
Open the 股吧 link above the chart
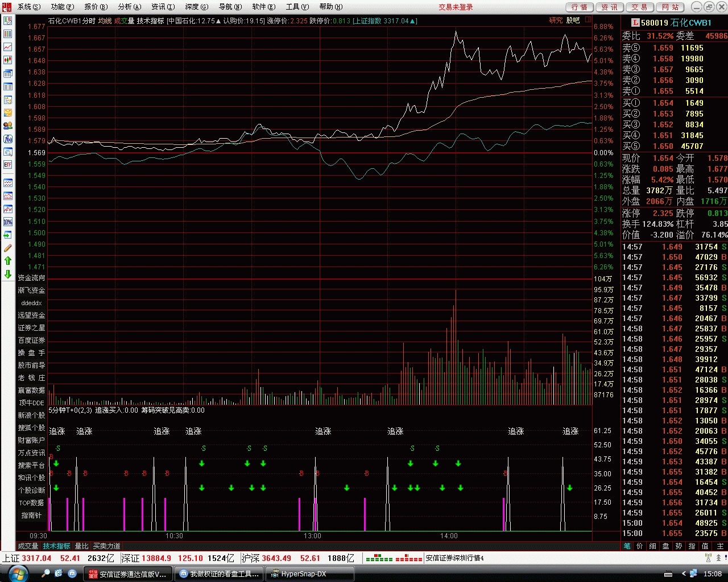(573, 20)
